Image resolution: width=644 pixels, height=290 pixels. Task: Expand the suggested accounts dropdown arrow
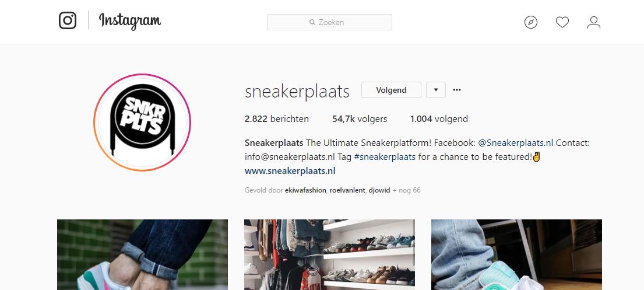click(436, 90)
